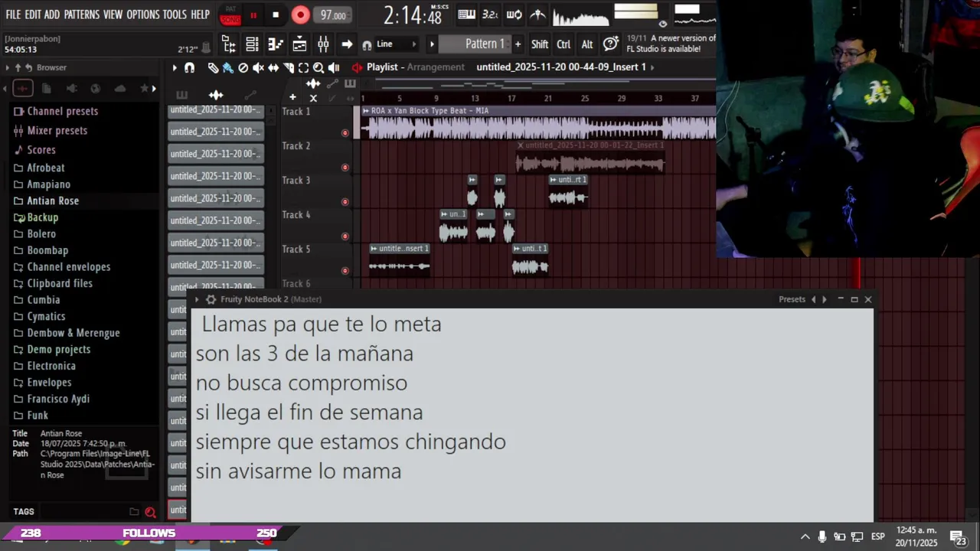Pick the Zoom tool in Playlist
This screenshot has width=980, height=551.
318,67
